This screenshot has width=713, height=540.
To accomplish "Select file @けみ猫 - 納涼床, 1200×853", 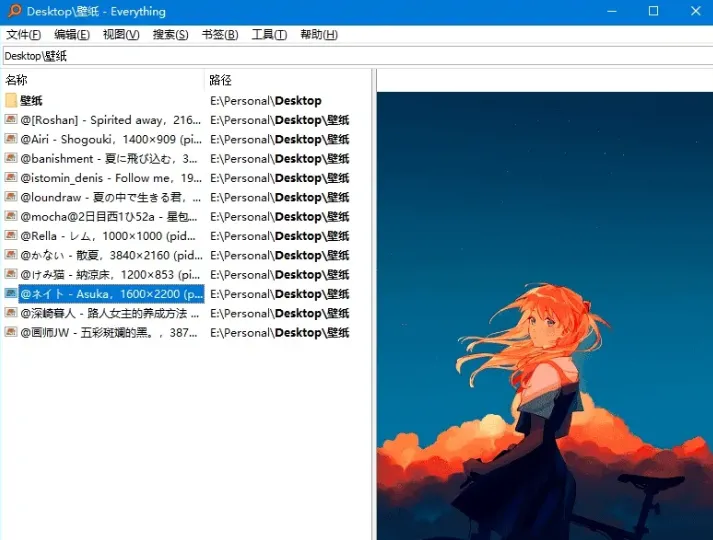I will click(x=110, y=275).
